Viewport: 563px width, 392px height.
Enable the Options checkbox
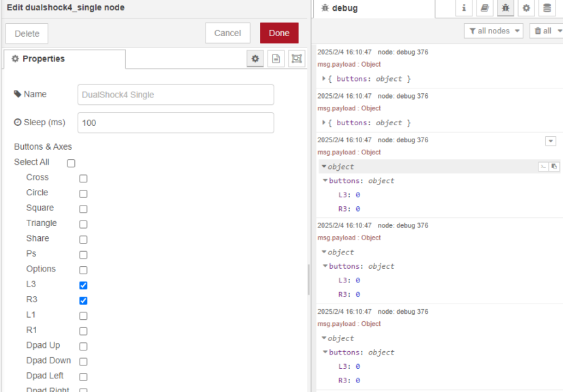click(x=83, y=270)
